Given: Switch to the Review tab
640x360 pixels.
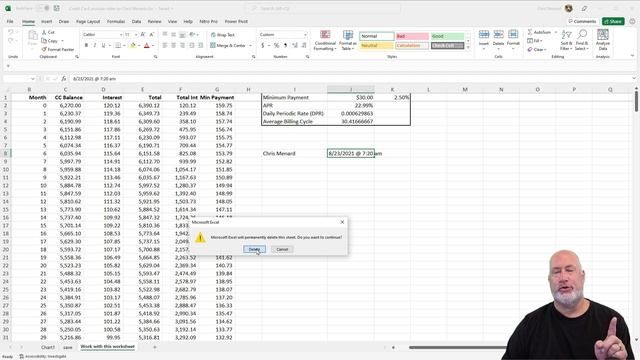Looking at the screenshot, I should (x=154, y=21).
